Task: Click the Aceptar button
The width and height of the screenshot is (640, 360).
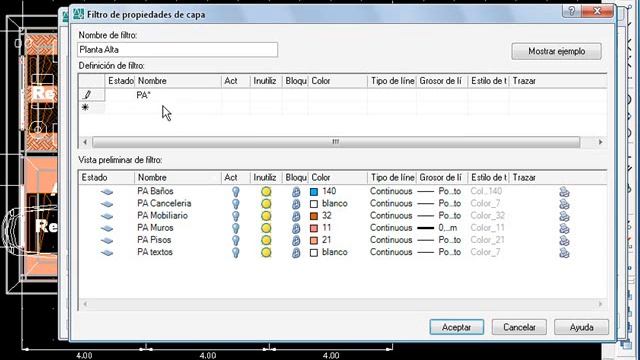Action: (457, 327)
